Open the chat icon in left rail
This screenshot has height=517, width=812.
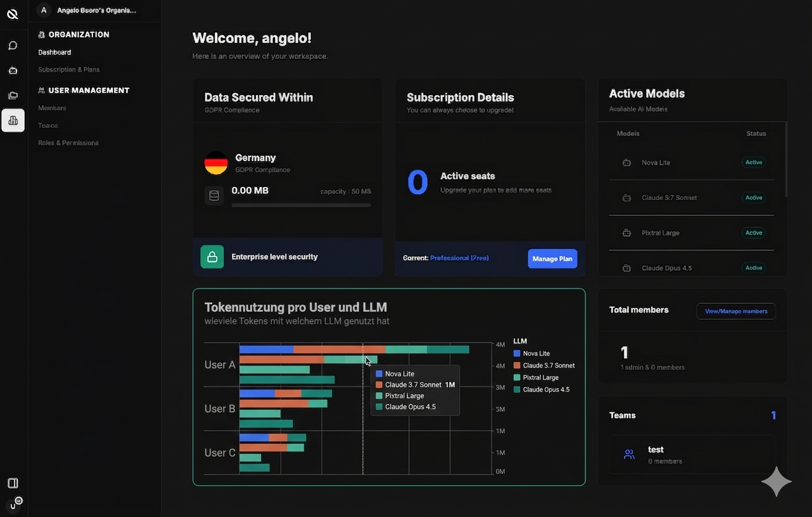(x=13, y=46)
